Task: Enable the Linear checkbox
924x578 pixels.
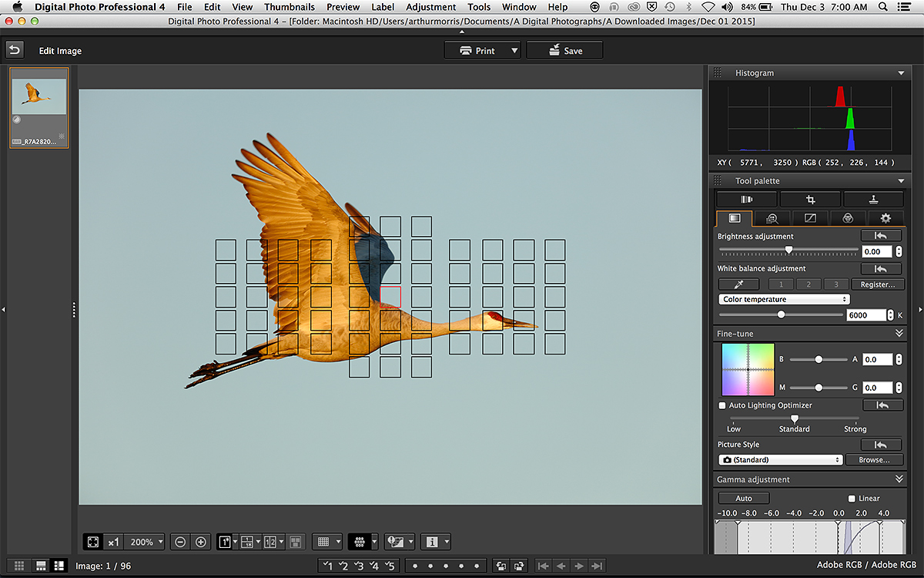Action: (852, 499)
